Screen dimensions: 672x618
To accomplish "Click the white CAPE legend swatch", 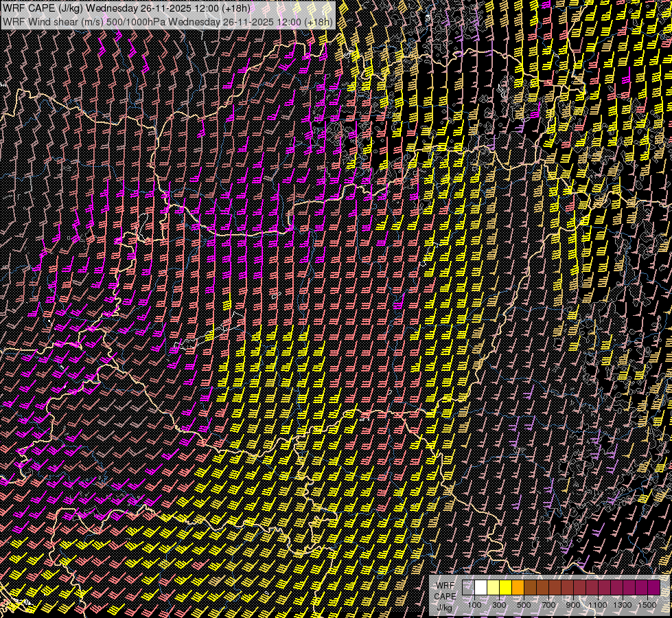I will point(481,588).
